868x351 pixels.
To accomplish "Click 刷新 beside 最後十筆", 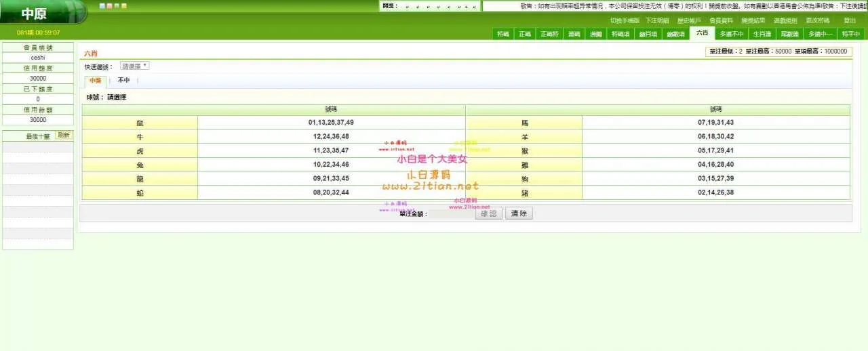I will (63, 136).
